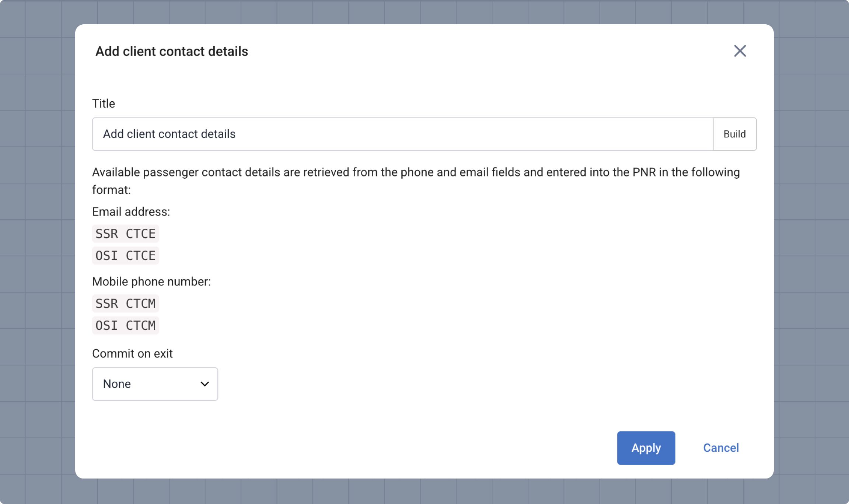Cancel the dialog changes

point(721,448)
